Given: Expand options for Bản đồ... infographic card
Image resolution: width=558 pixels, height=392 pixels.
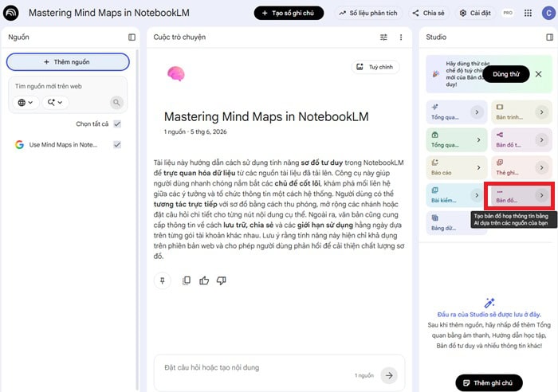Looking at the screenshot, I should tap(541, 195).
